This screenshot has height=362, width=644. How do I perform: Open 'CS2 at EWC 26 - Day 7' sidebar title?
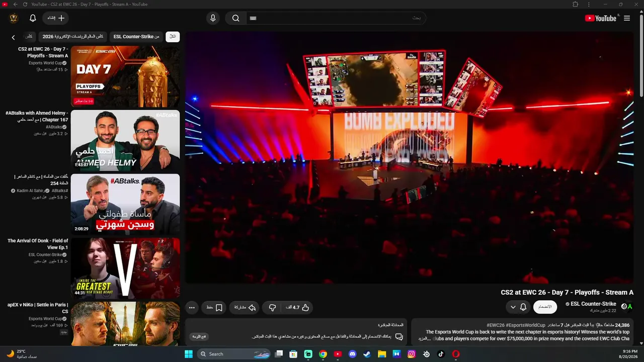pyautogui.click(x=43, y=52)
